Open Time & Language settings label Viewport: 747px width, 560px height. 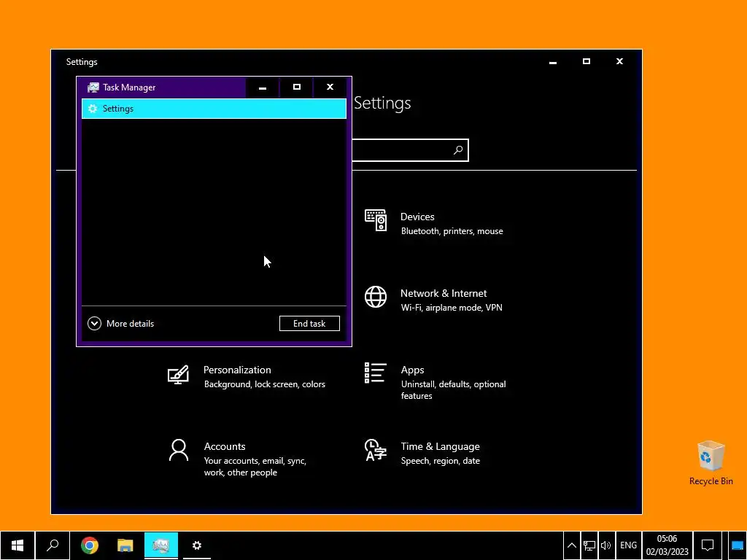click(x=440, y=447)
